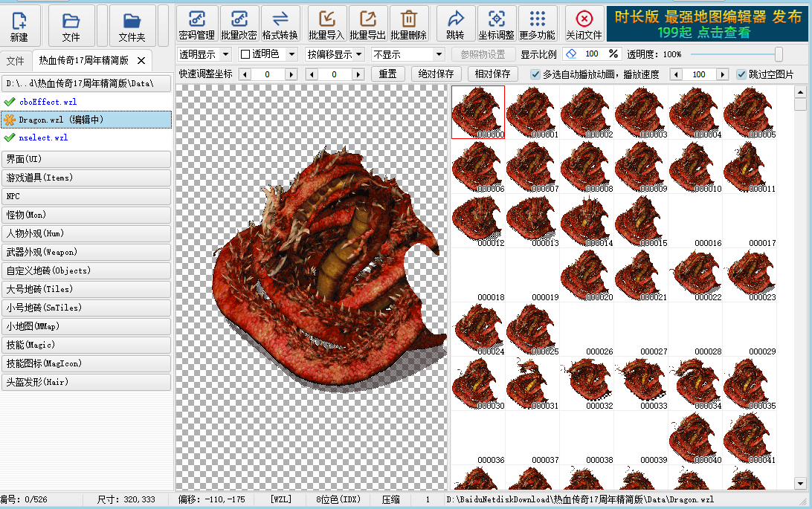Increase the playback speed value
Image resolution: width=812 pixels, height=509 pixels.
(723, 74)
